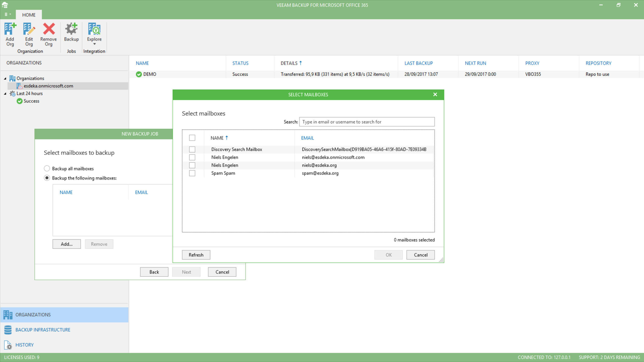This screenshot has width=644, height=362.
Task: Cancel the Select Mailboxes dialog
Action: pyautogui.click(x=420, y=255)
